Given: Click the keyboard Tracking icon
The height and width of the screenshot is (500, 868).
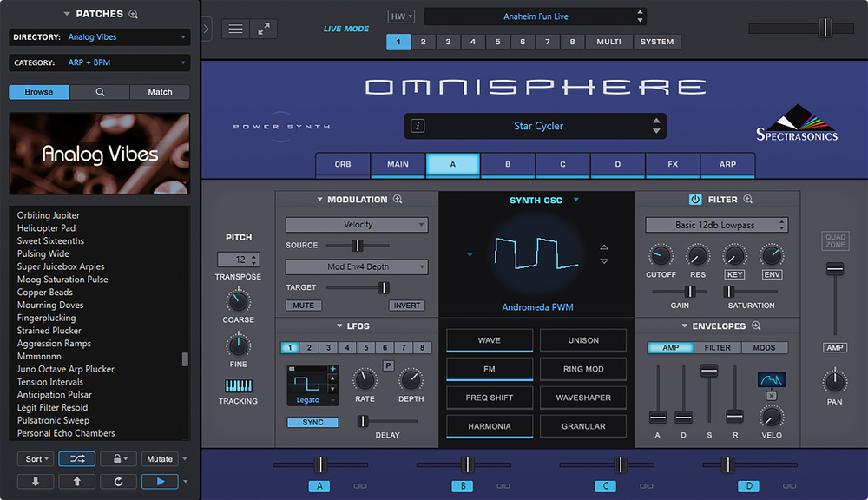Looking at the screenshot, I should (x=238, y=386).
